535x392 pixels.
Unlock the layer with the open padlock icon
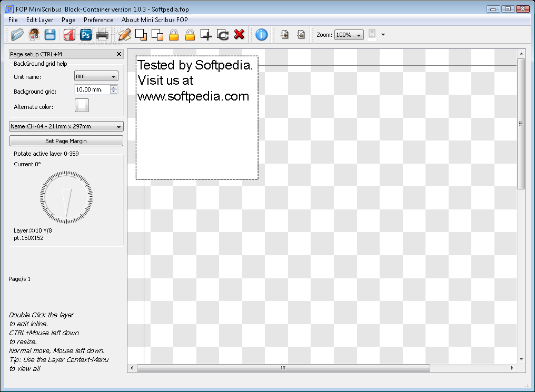tap(190, 34)
